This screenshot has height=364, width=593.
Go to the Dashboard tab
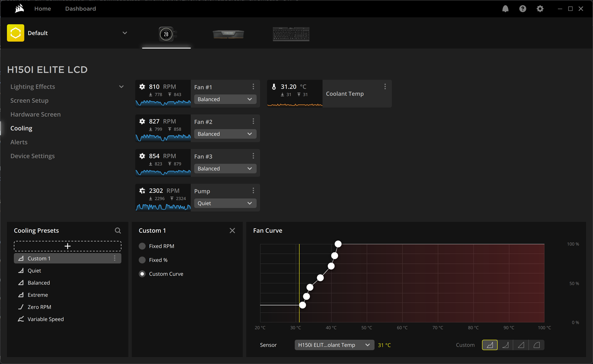(80, 9)
